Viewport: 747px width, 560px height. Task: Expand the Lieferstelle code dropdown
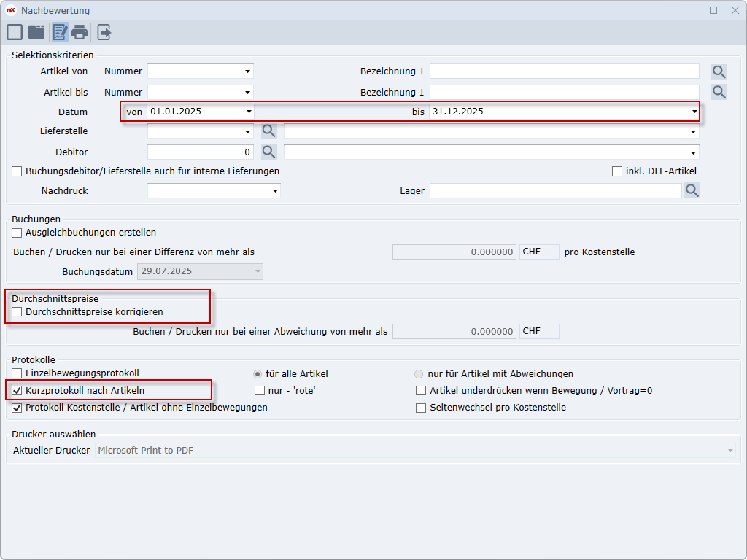[247, 131]
